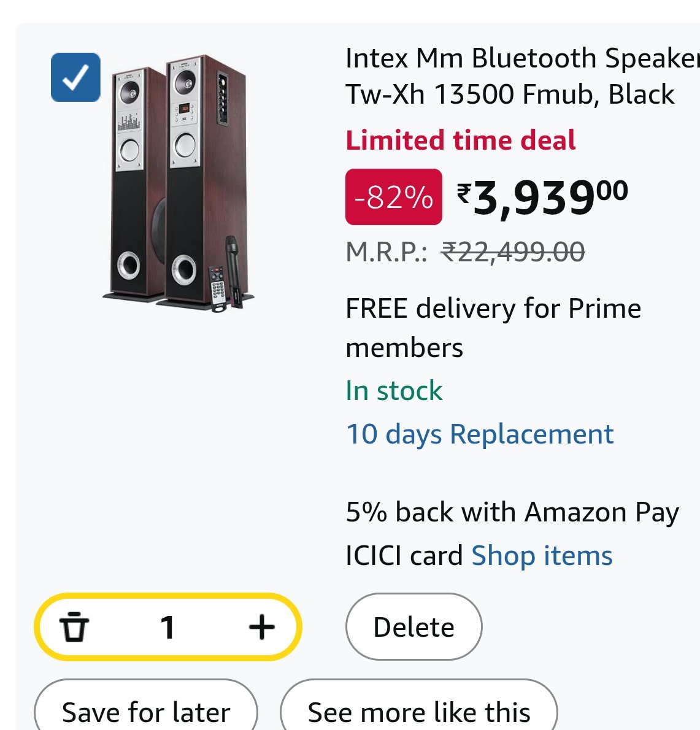Open the Intex Mm Bluetooth Speaker title
This screenshot has height=730, width=700.
click(x=521, y=76)
